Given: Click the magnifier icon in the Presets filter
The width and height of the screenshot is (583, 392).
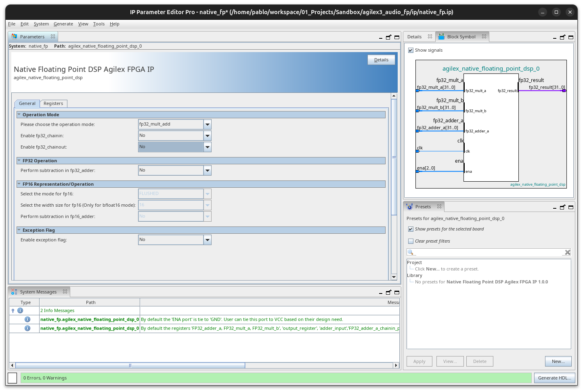Looking at the screenshot, I should point(411,252).
